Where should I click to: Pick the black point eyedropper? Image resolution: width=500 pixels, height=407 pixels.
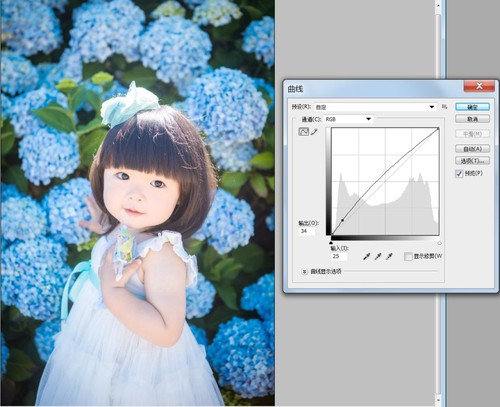(367, 256)
